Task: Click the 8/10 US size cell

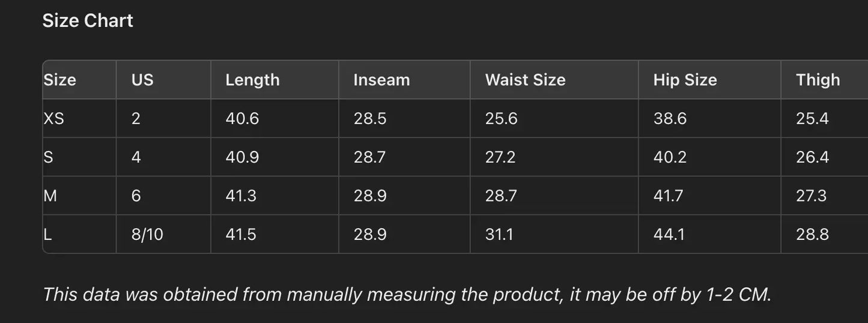Action: coord(147,234)
